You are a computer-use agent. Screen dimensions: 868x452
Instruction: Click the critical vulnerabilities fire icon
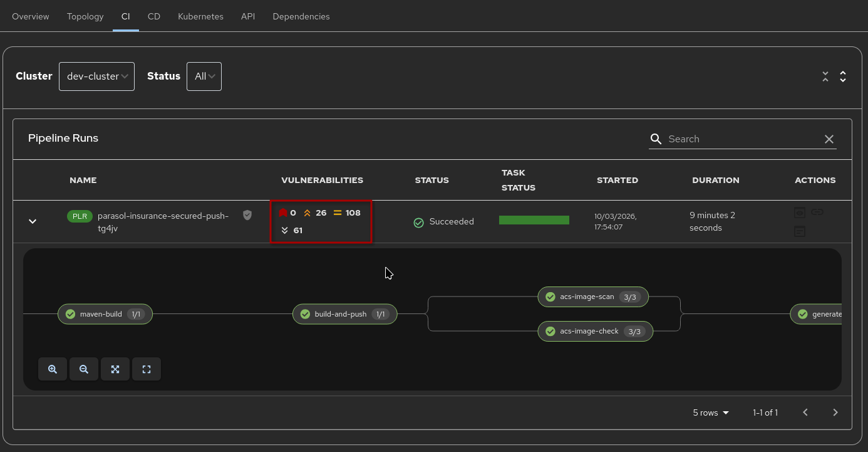click(x=283, y=213)
